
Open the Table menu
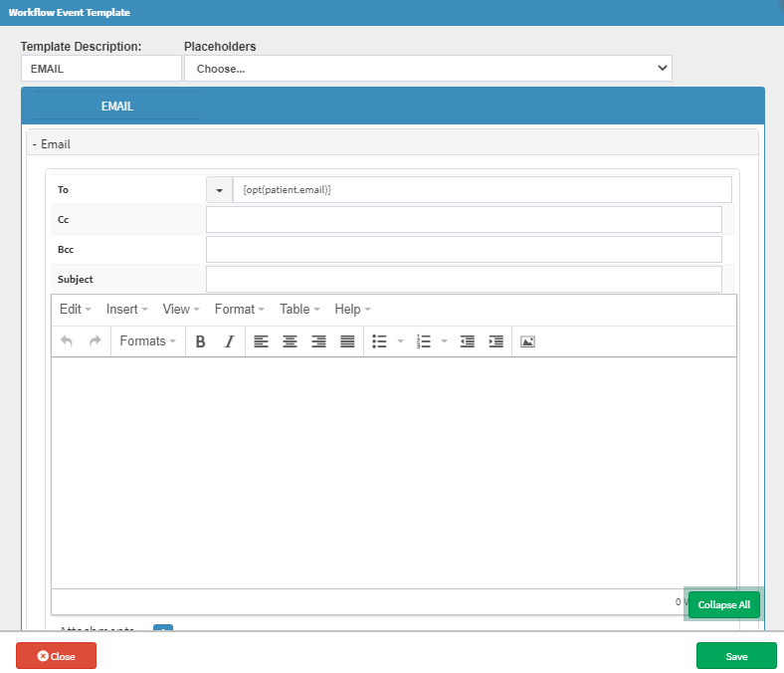pyautogui.click(x=299, y=310)
